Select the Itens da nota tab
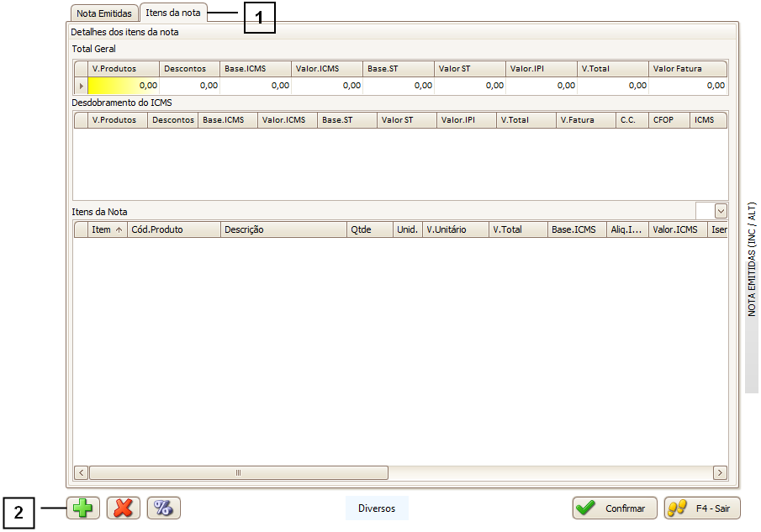Viewport: 761px width, 532px height. (x=173, y=13)
